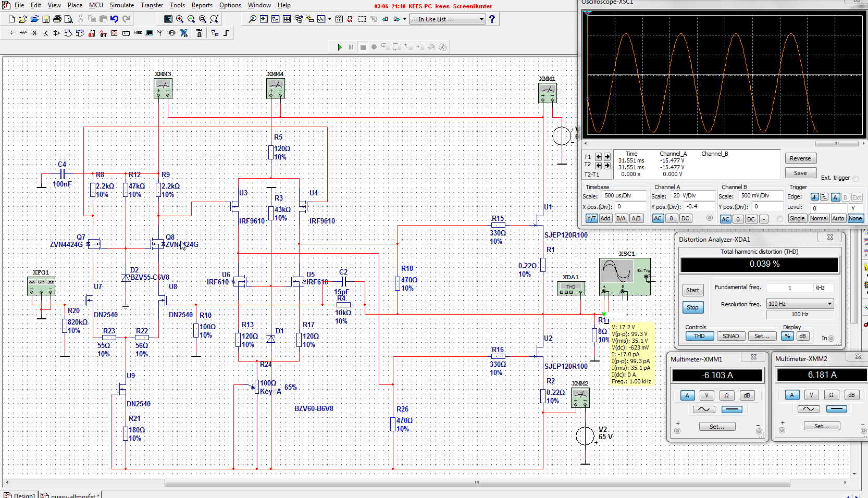Select oscilloscope Y/T display mode
Image resolution: width=868 pixels, height=498 pixels.
[x=591, y=219]
